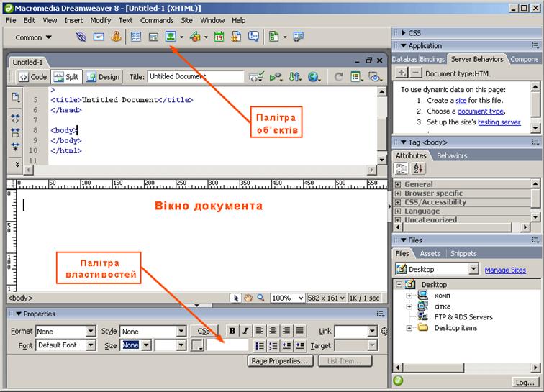Insert a Table icon
Image resolution: width=544 pixels, height=392 pixels.
tap(136, 37)
